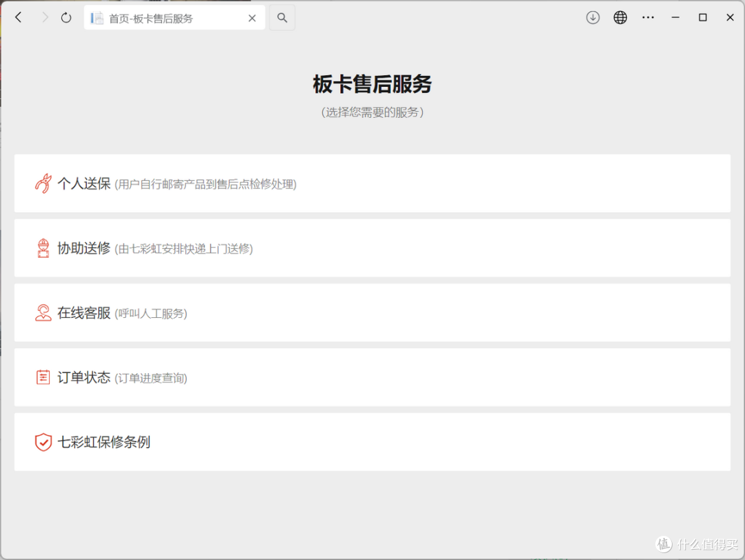Click description (用户自行邮寄产品到售后点检修处理)
The width and height of the screenshot is (745, 560).
coord(206,184)
